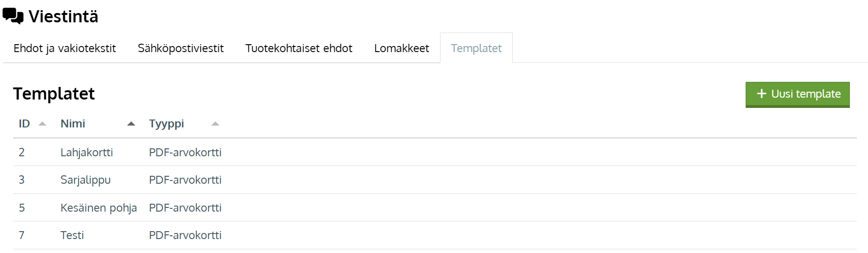Switch to the Sähköpostiviestit tab
The width and height of the screenshot is (868, 253).
coord(180,48)
